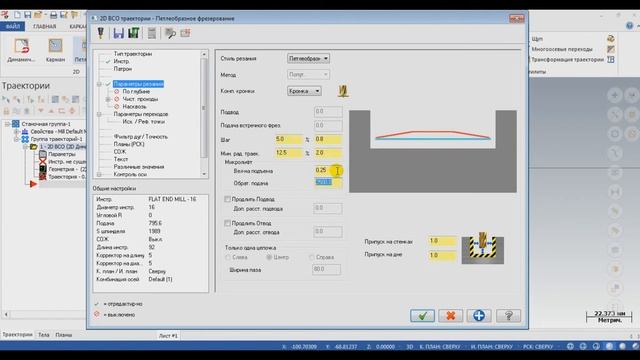This screenshot has width=640, height=360.
Task: Select Фильтр дуг / Точность tree item
Action: (x=140, y=137)
